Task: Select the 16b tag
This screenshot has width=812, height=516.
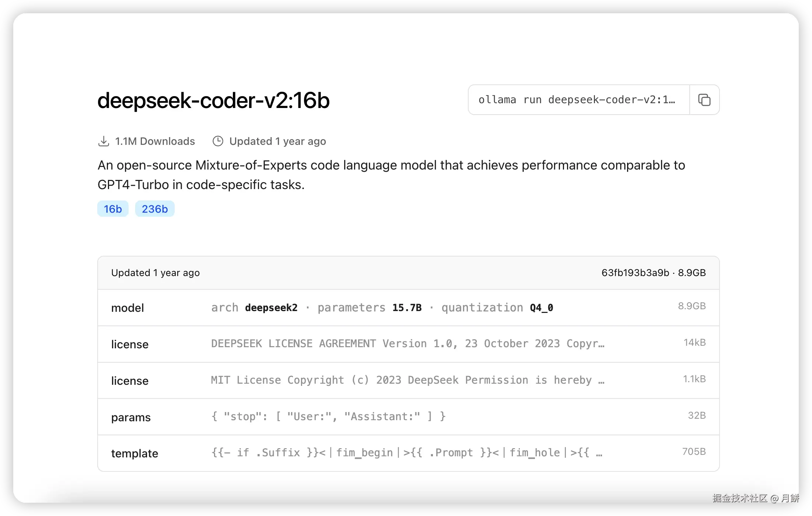Action: (113, 209)
